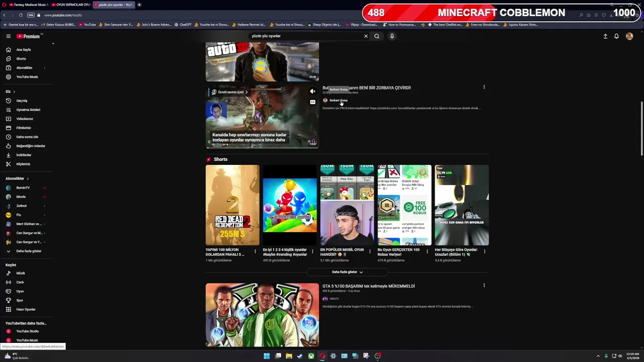The height and width of the screenshot is (362, 644).
Task: Switch to OYUN YAPIMCILARI browser tab
Action: 71,5
